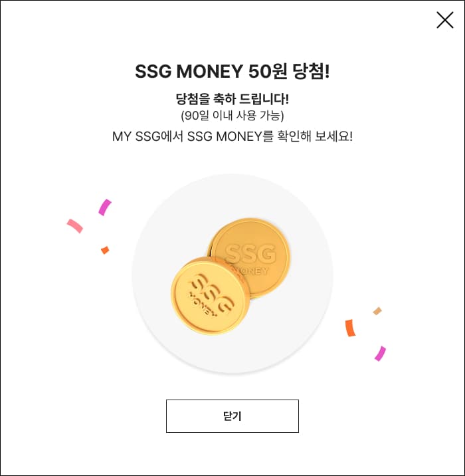Click the front gold SSG MONEY coin

(x=211, y=296)
